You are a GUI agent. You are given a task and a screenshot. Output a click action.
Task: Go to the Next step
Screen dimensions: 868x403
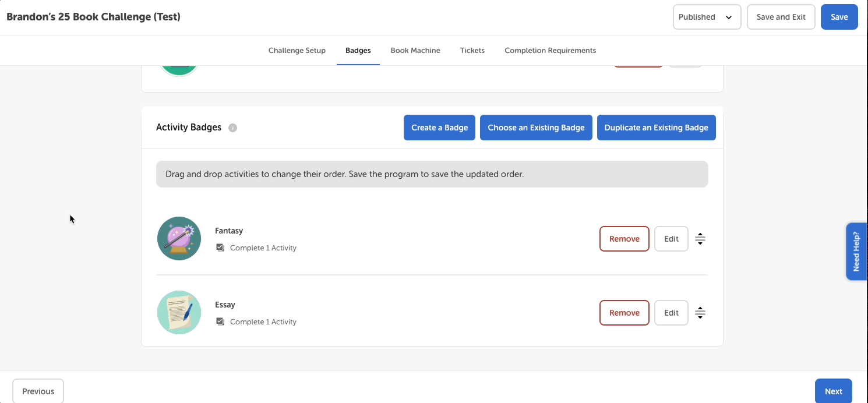click(x=833, y=390)
